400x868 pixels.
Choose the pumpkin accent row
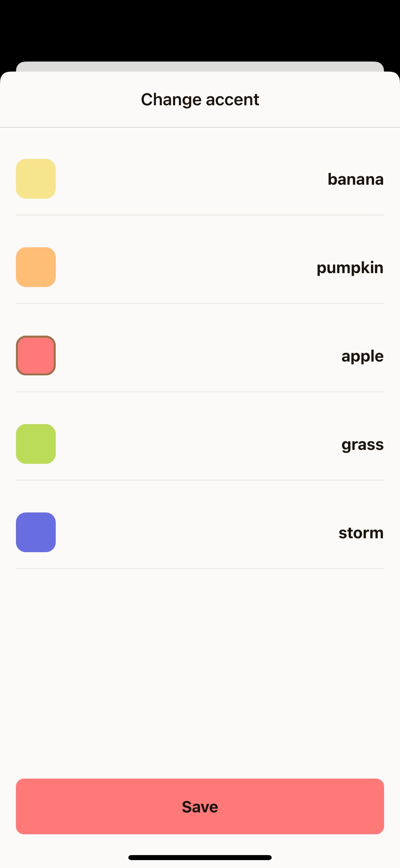[x=200, y=267]
